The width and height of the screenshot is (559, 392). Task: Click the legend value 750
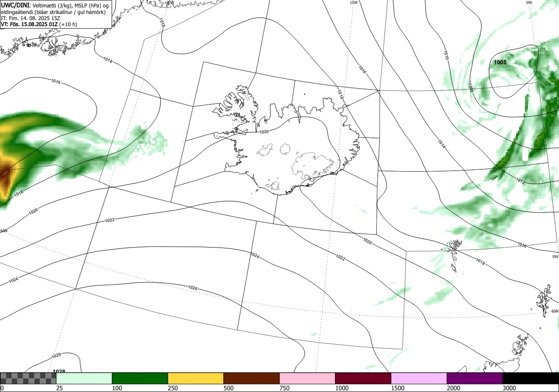click(x=284, y=388)
